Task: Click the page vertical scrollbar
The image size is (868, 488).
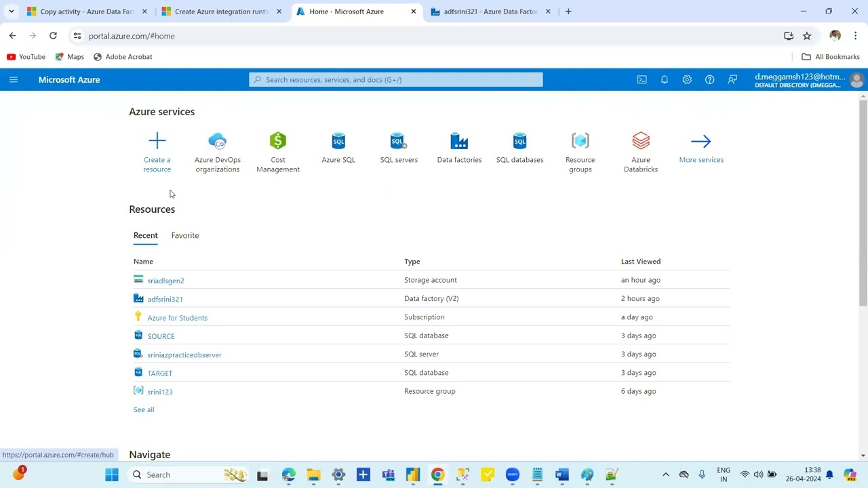Action: 863,203
